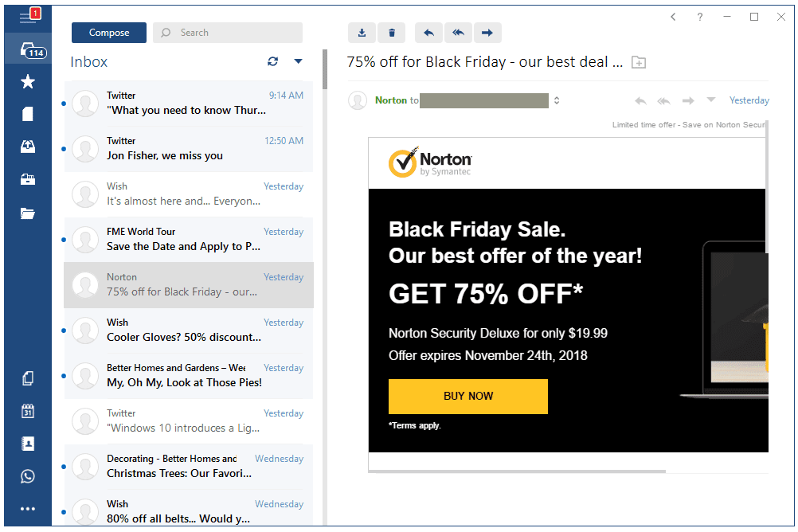Click the message list vertical scrollbar

pos(325,69)
